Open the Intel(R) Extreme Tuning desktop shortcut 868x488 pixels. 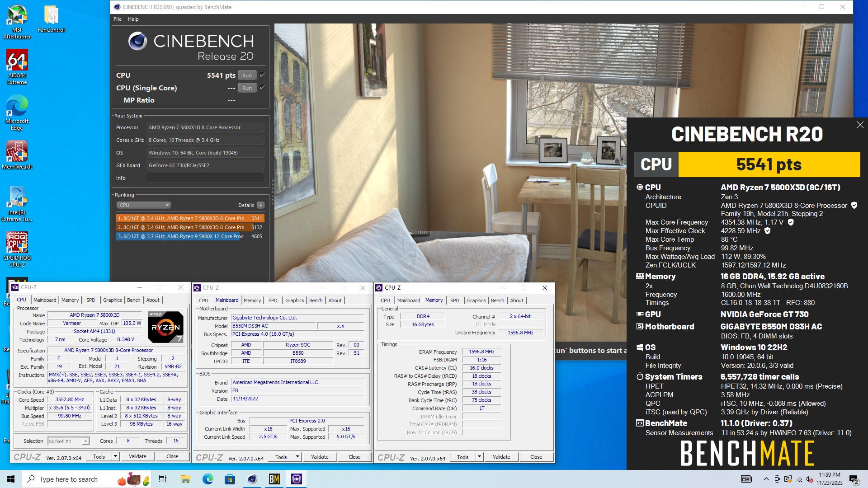coord(17,204)
